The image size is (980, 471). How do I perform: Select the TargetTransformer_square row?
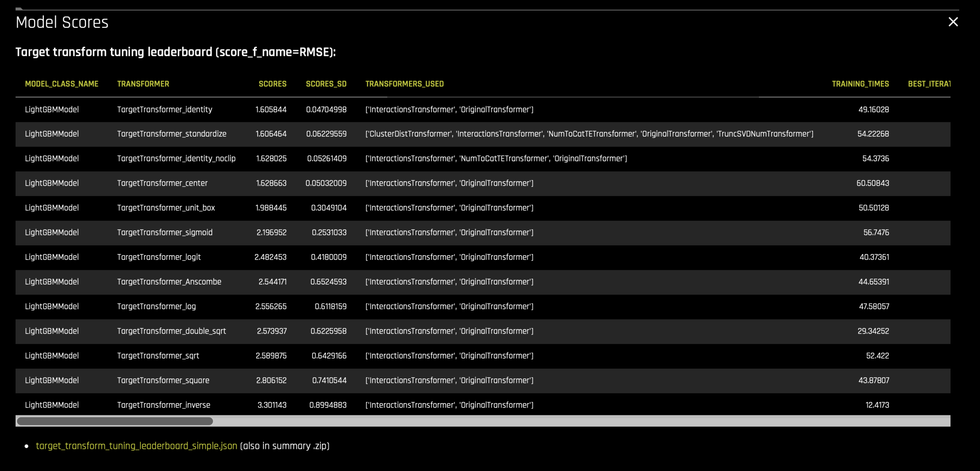266,380
